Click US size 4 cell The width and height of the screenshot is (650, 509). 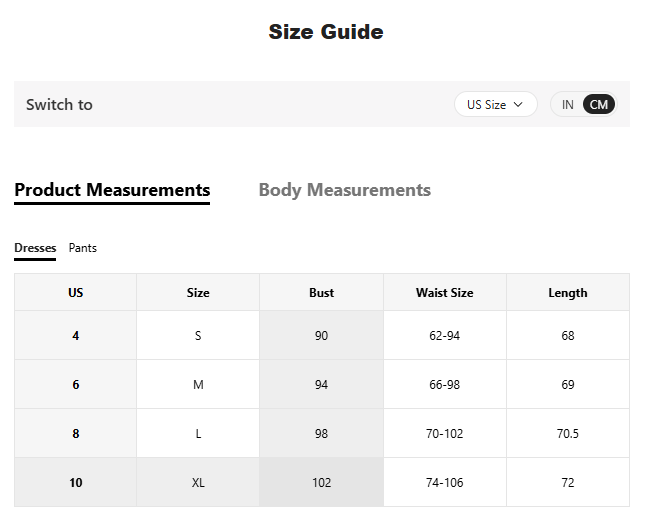[75, 335]
